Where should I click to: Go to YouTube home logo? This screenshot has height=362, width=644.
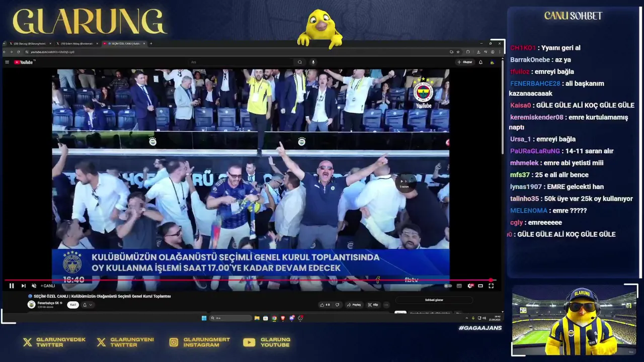(24, 62)
